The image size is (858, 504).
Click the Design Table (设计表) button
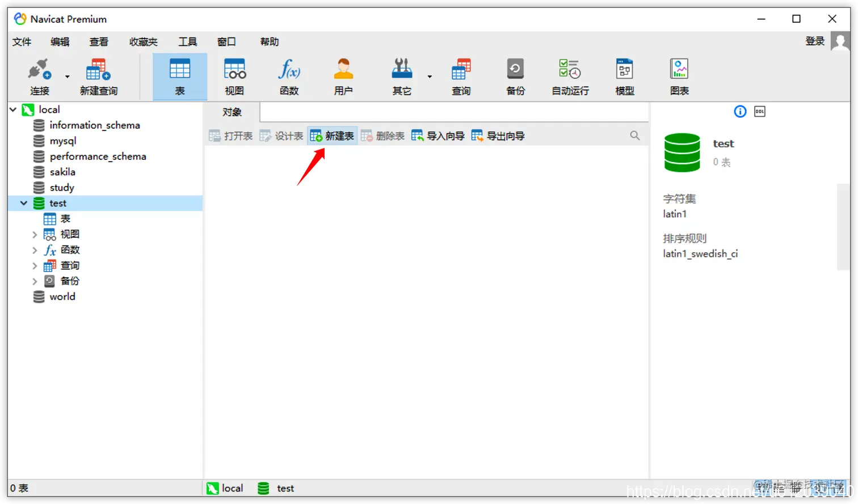[x=281, y=135]
